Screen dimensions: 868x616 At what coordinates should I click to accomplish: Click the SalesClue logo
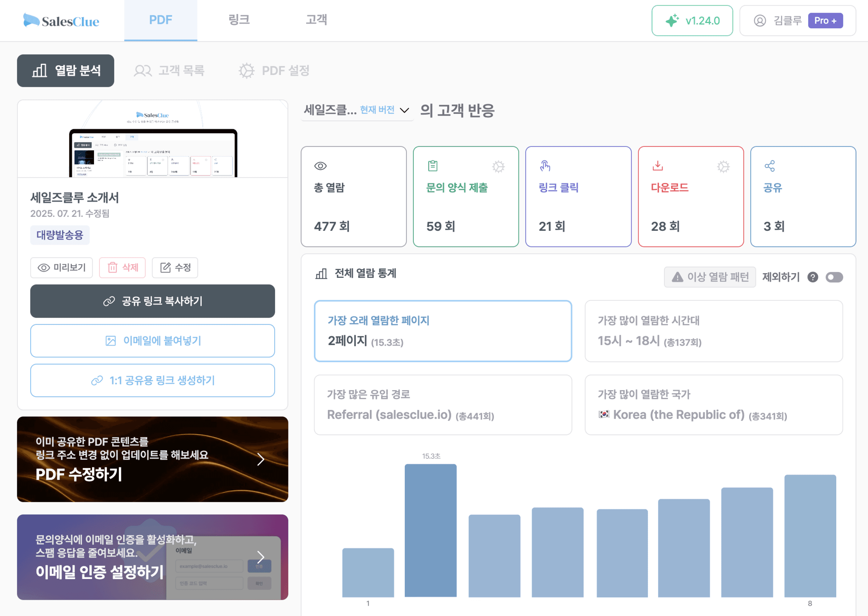point(61,21)
